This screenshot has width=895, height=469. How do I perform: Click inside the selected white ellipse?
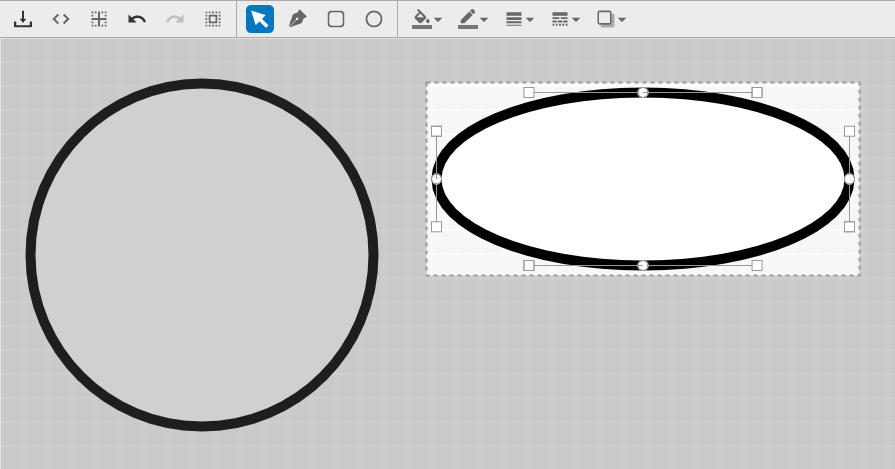[x=643, y=179]
